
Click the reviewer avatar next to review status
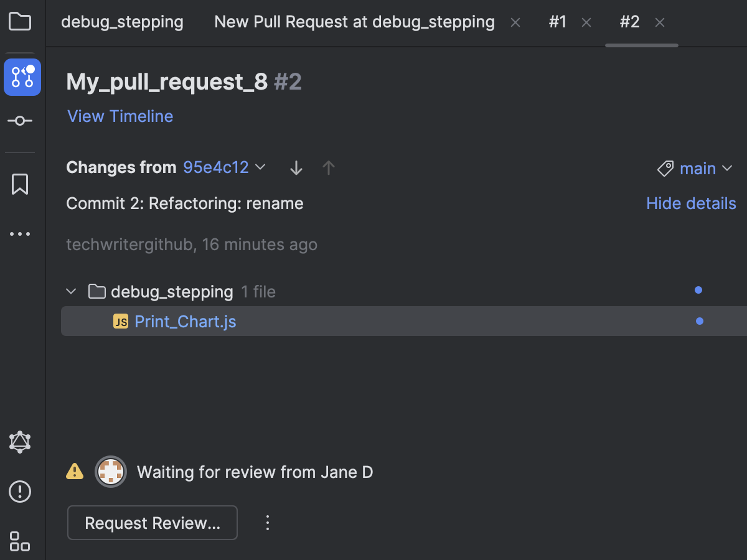(111, 472)
